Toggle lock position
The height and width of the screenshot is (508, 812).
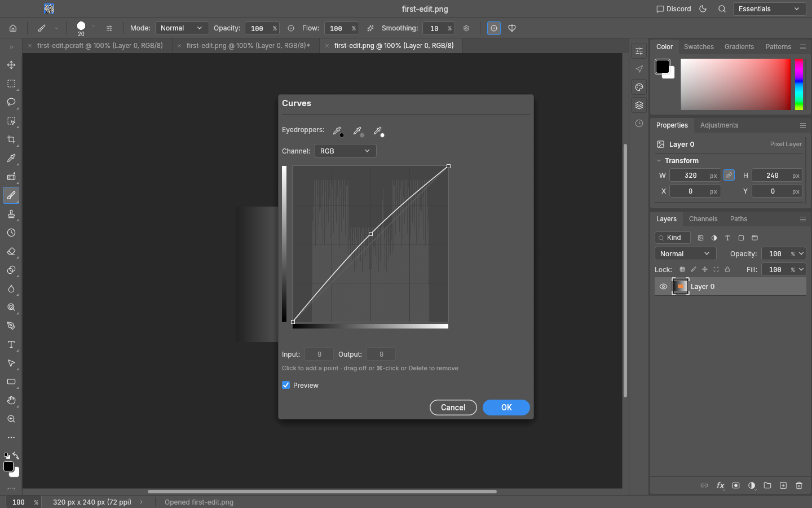(x=705, y=269)
